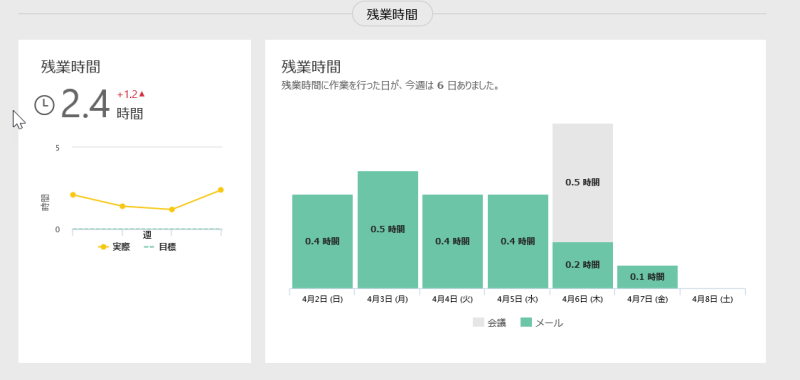
Task: Click the first data point on yellow line
Action: 73,195
